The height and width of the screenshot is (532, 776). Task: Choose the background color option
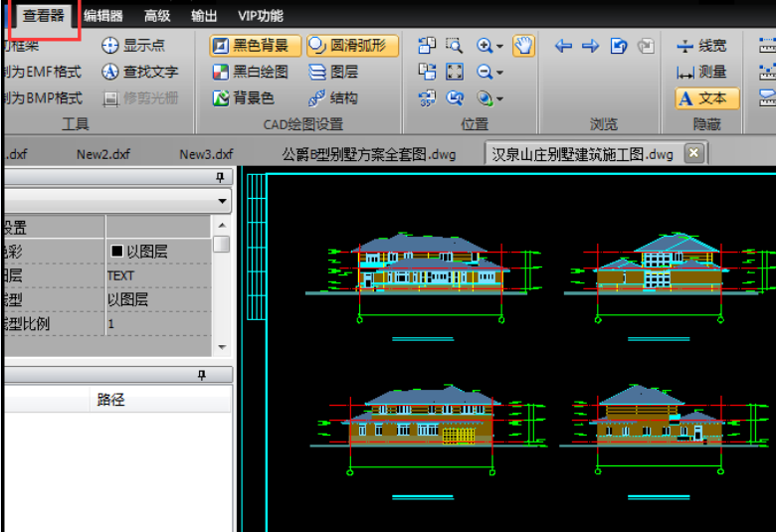244,98
